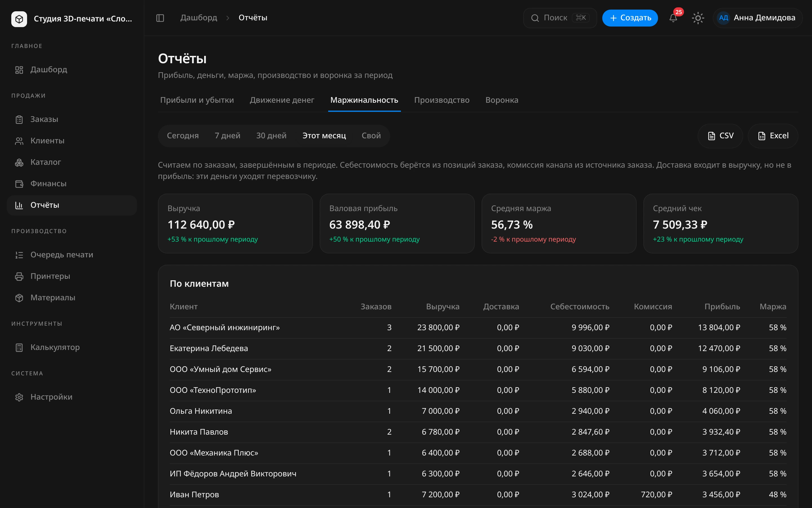Click the Калькулятор icon in the sidebar
Screen dimensions: 812x508
pos(19,348)
